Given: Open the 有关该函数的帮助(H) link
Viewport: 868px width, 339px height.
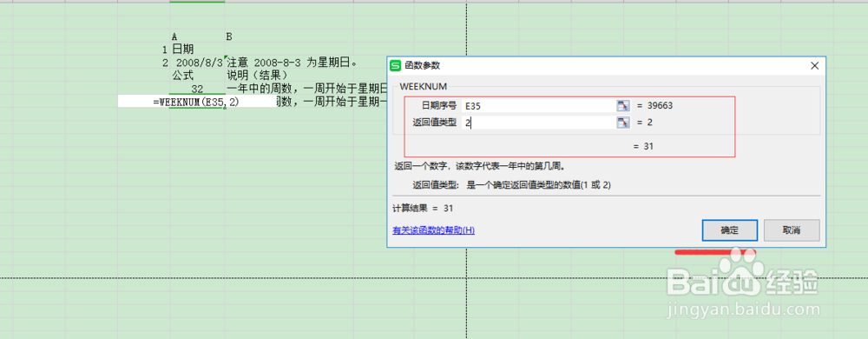Looking at the screenshot, I should [433, 230].
